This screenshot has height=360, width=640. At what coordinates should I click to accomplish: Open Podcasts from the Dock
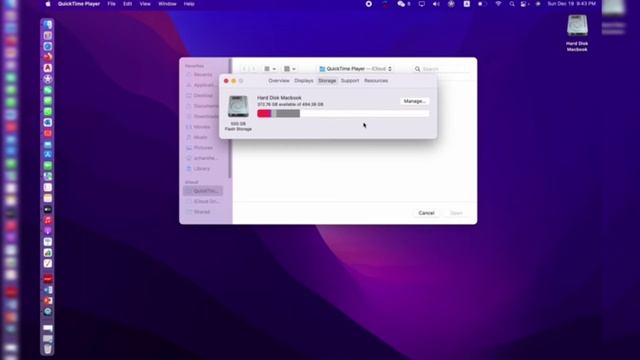[48, 231]
